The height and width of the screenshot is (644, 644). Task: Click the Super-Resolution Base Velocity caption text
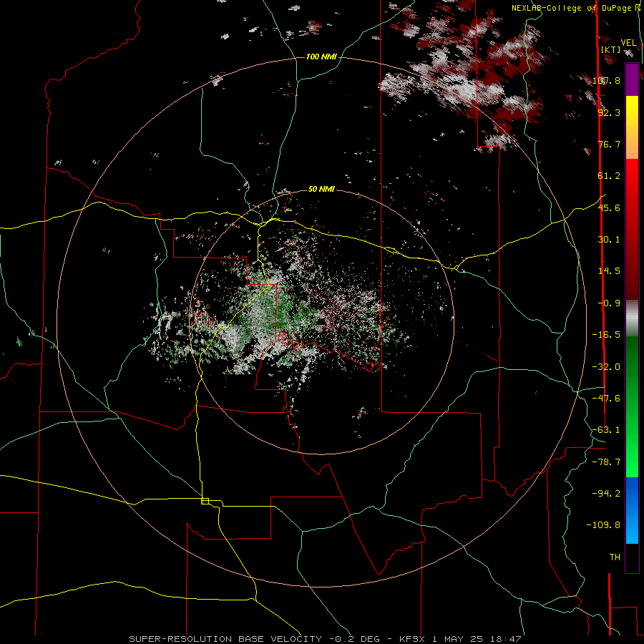(325, 639)
